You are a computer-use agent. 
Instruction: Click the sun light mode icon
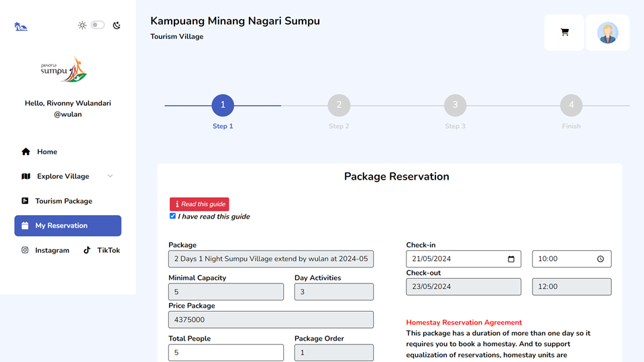pos(82,25)
